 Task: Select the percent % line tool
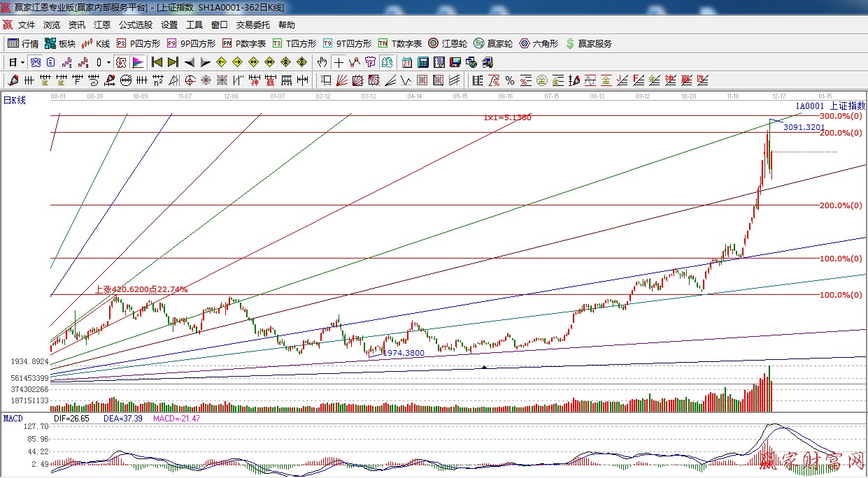click(x=510, y=80)
